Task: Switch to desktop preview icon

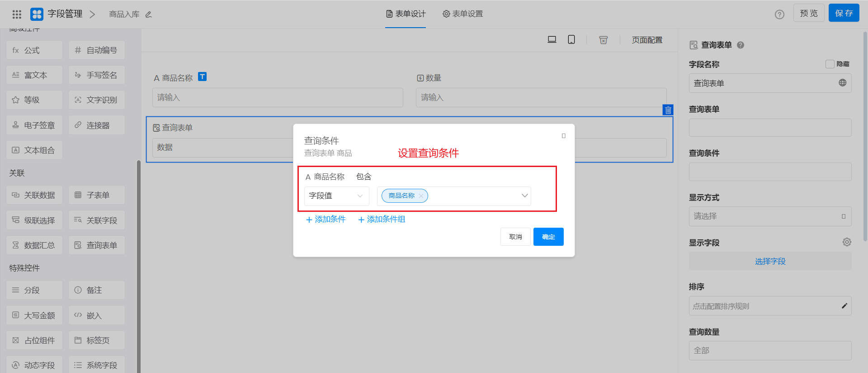Action: pos(552,40)
